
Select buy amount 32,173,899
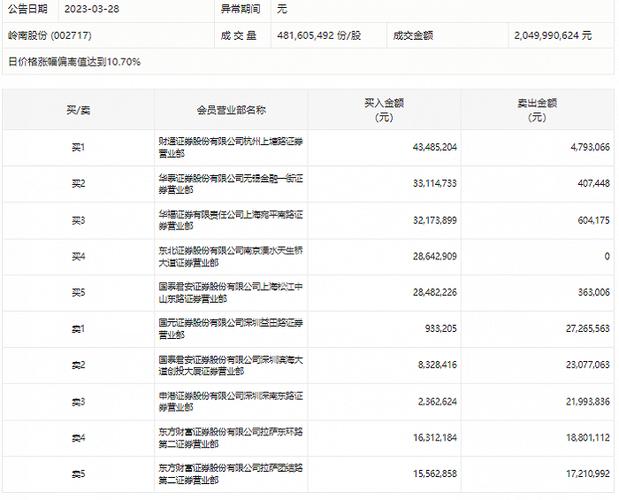coord(435,220)
